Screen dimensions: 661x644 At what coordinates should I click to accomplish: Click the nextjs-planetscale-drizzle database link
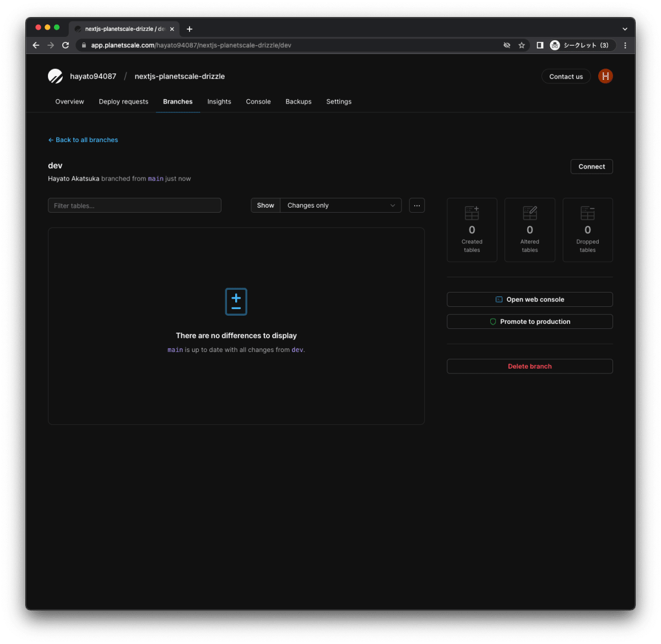[x=180, y=76]
